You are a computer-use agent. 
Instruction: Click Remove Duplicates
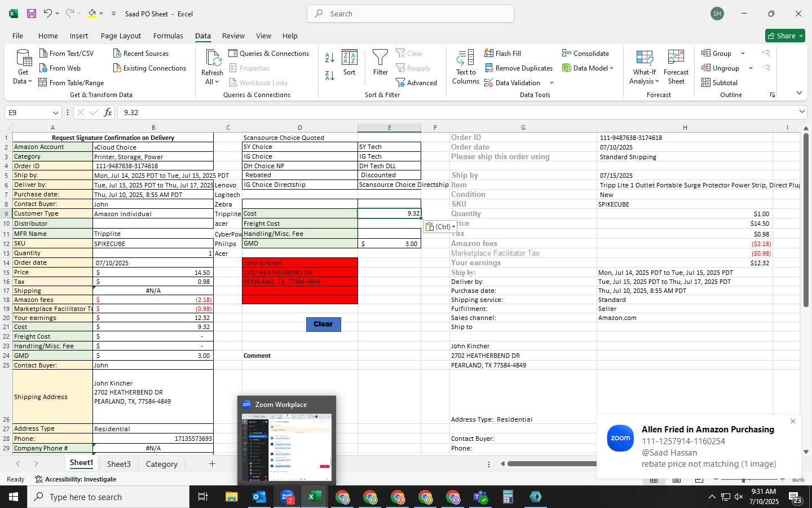518,68
